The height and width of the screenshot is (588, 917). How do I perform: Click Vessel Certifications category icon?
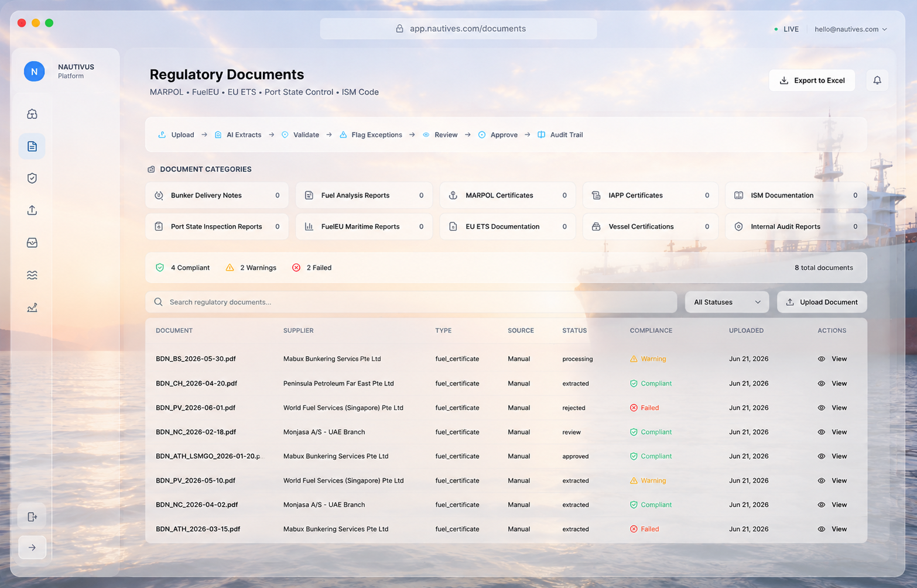click(x=596, y=226)
